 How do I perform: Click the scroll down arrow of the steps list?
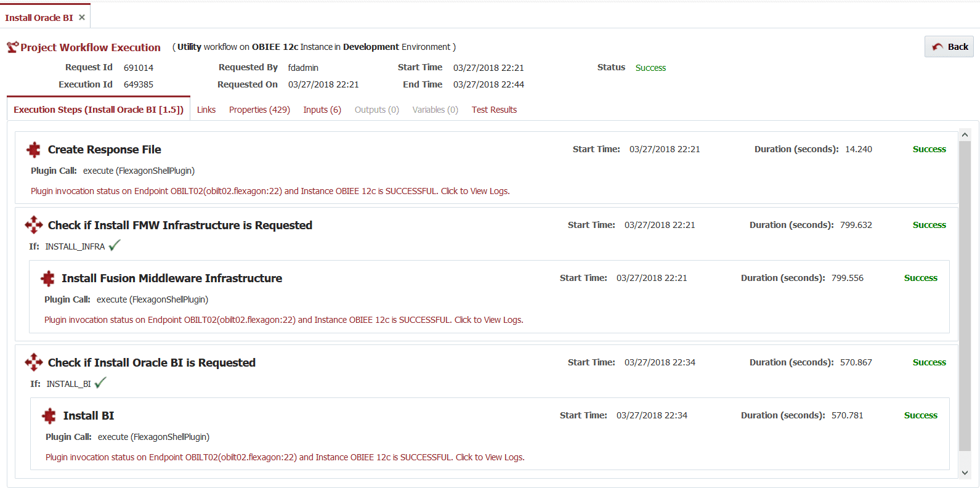tap(965, 473)
